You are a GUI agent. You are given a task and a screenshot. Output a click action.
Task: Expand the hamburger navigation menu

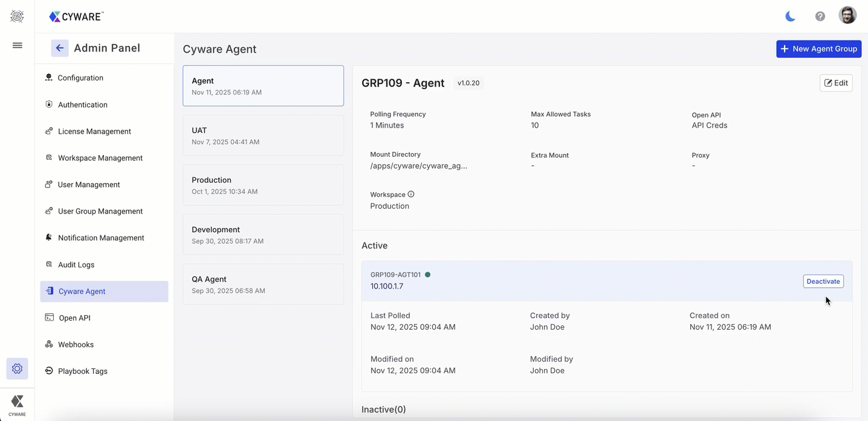tap(18, 45)
